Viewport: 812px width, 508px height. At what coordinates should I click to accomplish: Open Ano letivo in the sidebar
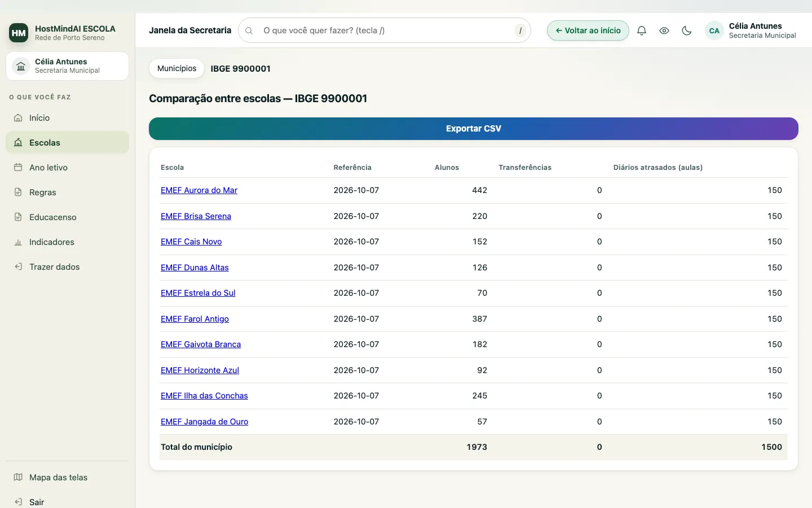coord(67,168)
